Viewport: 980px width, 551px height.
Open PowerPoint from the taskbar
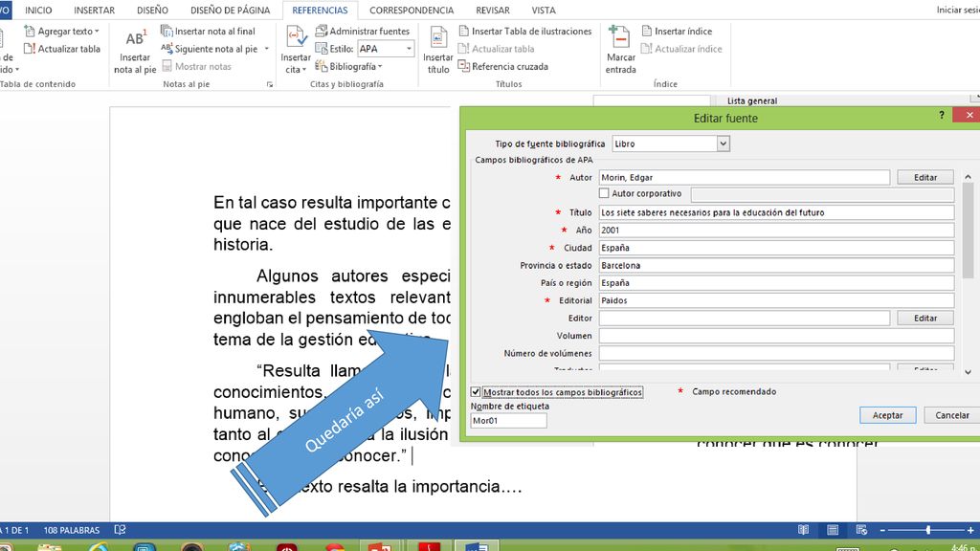click(x=379, y=546)
